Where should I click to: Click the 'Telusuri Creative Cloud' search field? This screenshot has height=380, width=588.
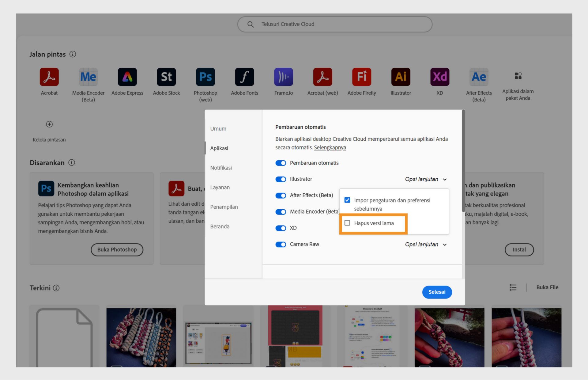(334, 24)
